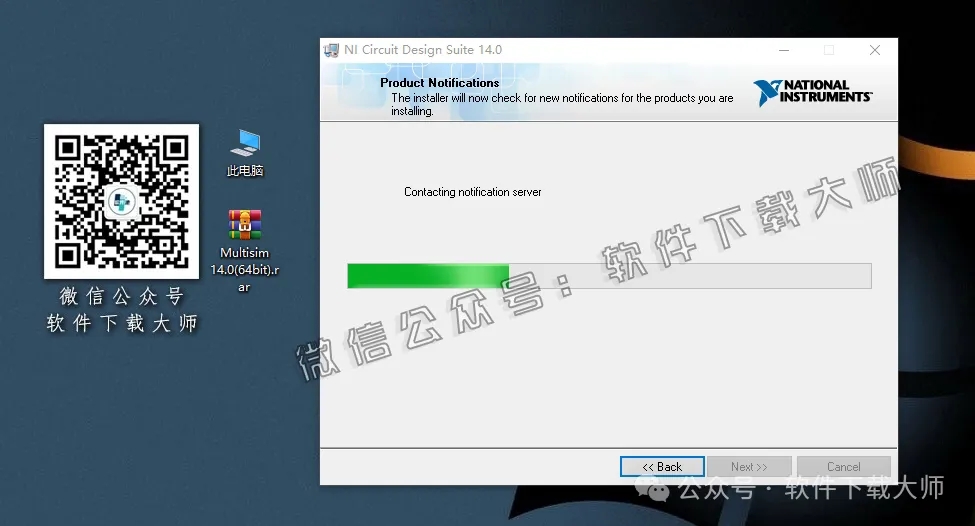
Task: Click the greyed-out Next >> button
Action: pos(749,467)
